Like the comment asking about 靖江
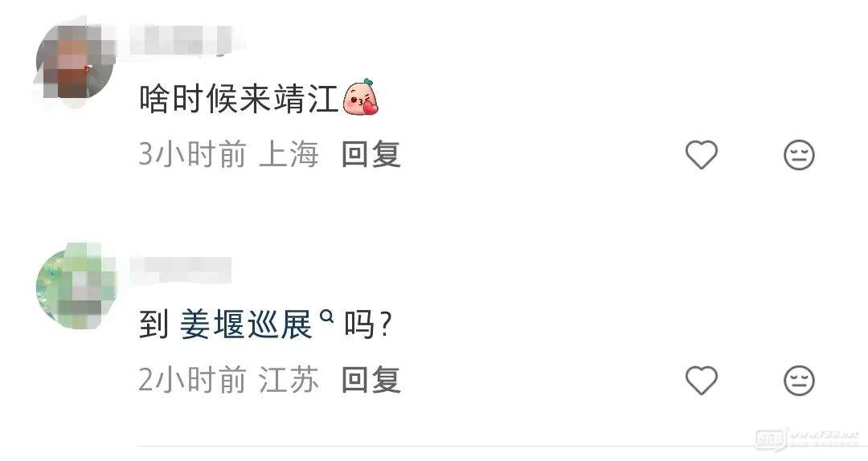868x461 pixels. 702,154
